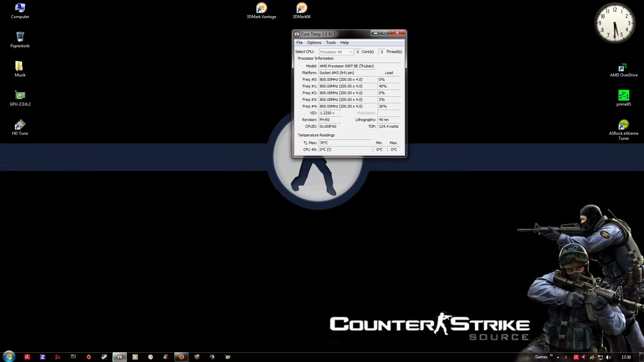Click the taskbar clock showing 17:30
This screenshot has height=362, width=644.
(626, 357)
